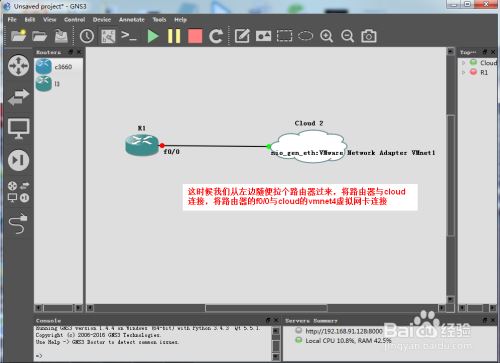The image size is (500, 363).
Task: Open the File menu
Action: (12, 20)
